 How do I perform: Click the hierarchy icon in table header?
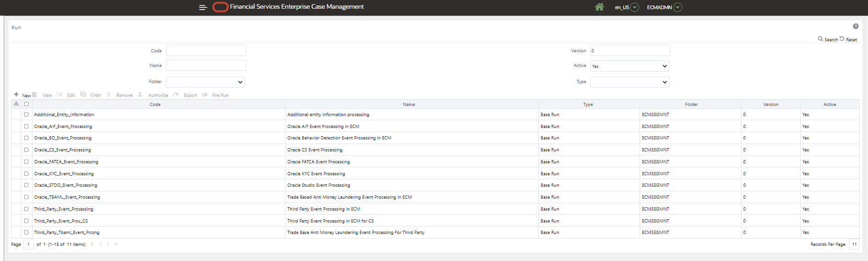coord(16,104)
